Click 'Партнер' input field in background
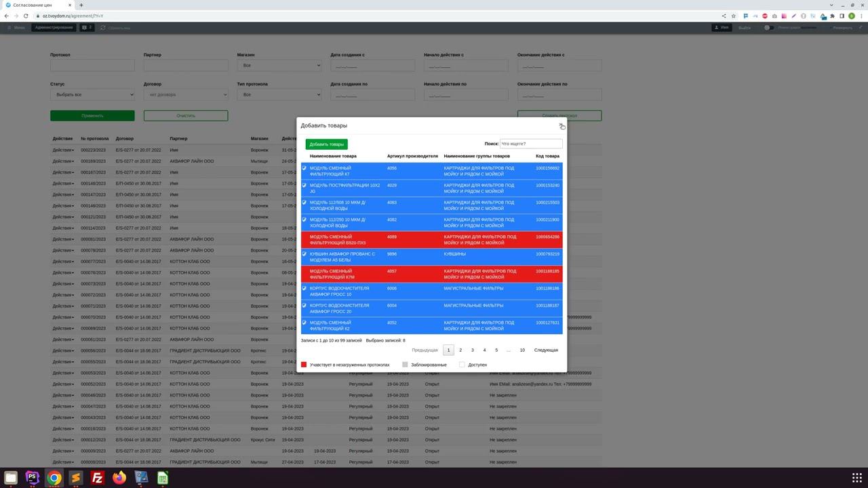Screen dimensions: 868x488 (186, 65)
